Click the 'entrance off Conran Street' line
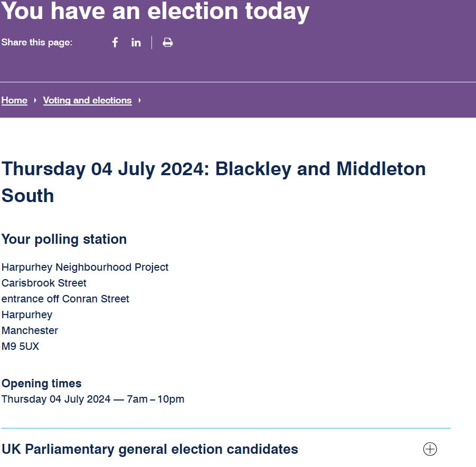476x467 pixels. [x=65, y=299]
